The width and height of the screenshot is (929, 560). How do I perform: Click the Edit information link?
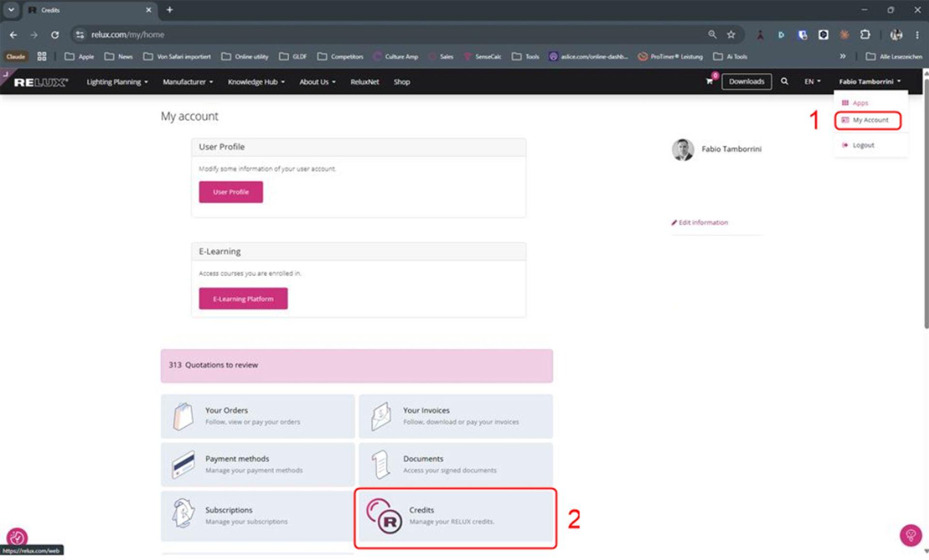coord(700,222)
